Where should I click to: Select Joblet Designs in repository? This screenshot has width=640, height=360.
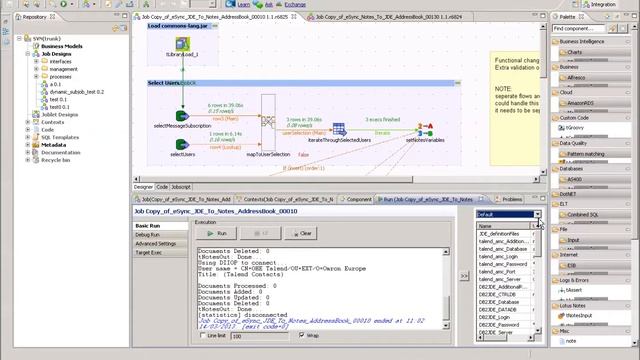coord(60,115)
